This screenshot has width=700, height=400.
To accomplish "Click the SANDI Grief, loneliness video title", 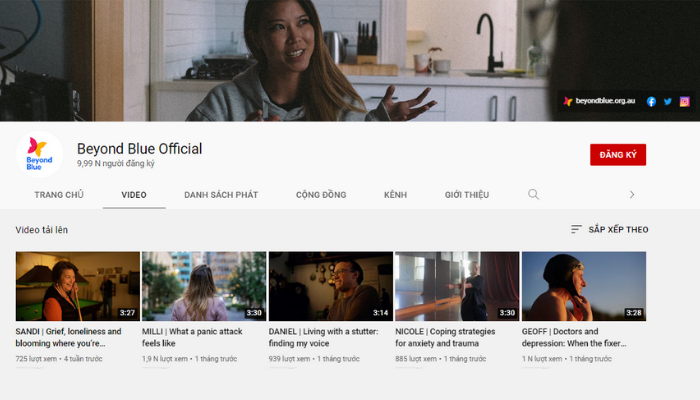I will click(68, 338).
